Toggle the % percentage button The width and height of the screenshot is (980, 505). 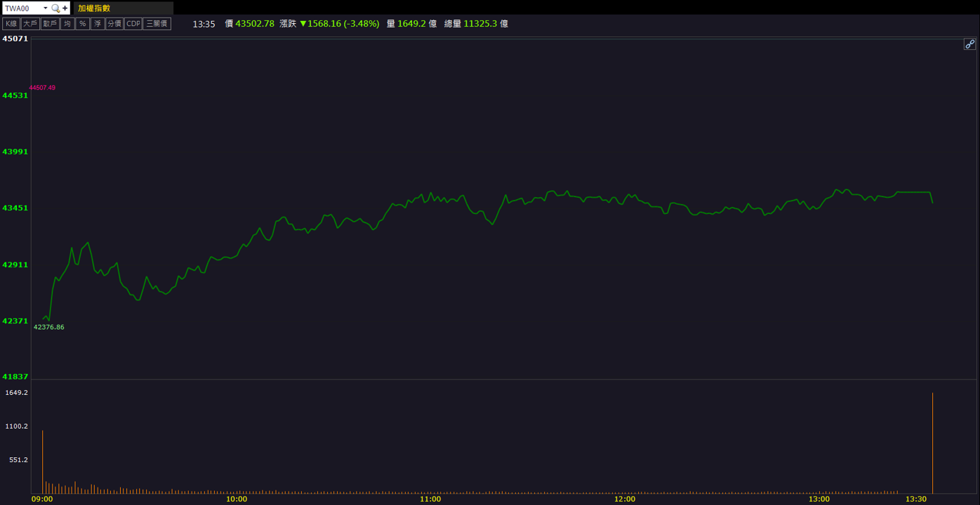[83, 24]
